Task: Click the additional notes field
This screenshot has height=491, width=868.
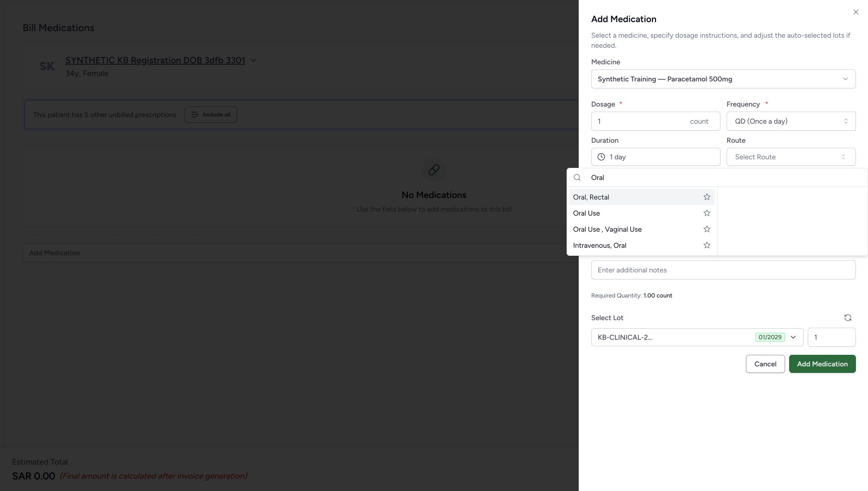Action: pyautogui.click(x=723, y=270)
